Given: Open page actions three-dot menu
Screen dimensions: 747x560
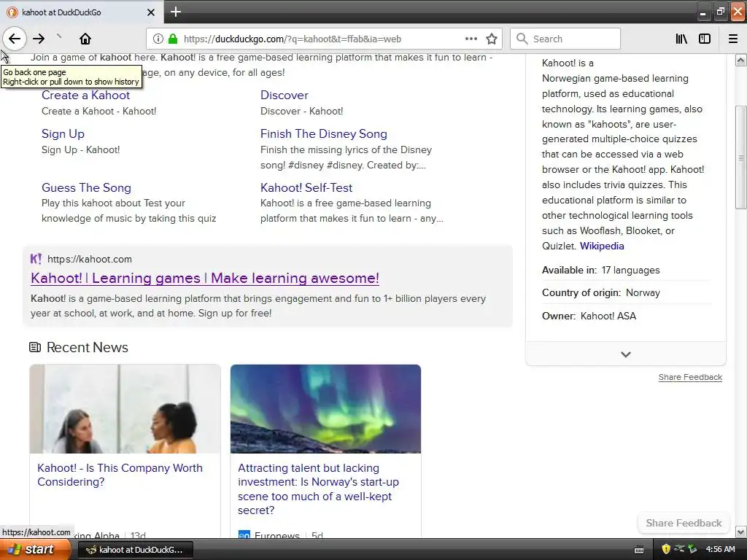Looking at the screenshot, I should (471, 39).
